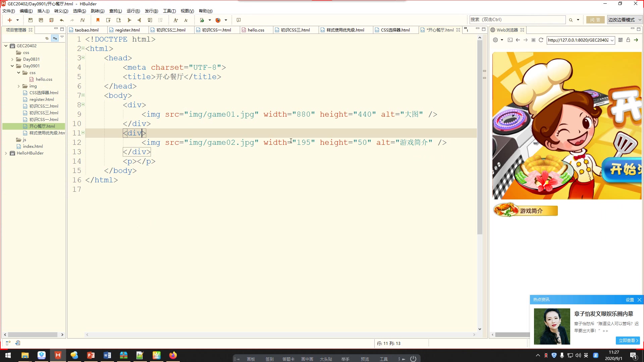Expand the img folder in Day0901
This screenshot has width=644, height=362.
point(19,86)
